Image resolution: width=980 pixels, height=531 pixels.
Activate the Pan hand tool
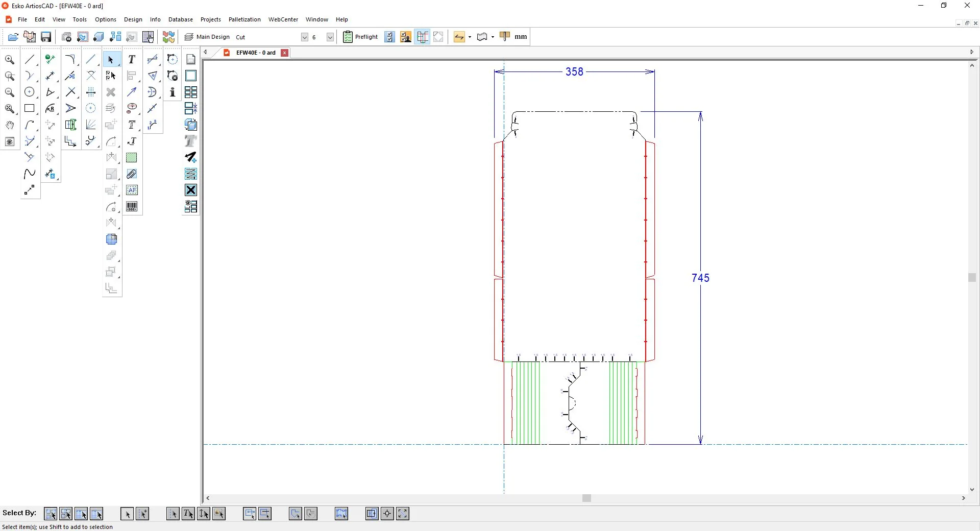pyautogui.click(x=10, y=125)
